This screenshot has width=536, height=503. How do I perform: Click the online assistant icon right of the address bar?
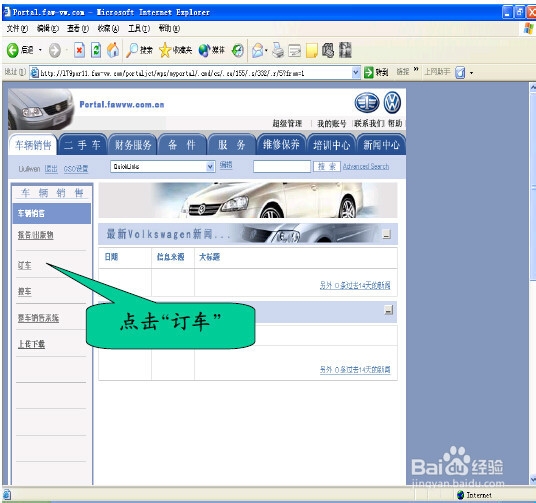click(x=460, y=72)
